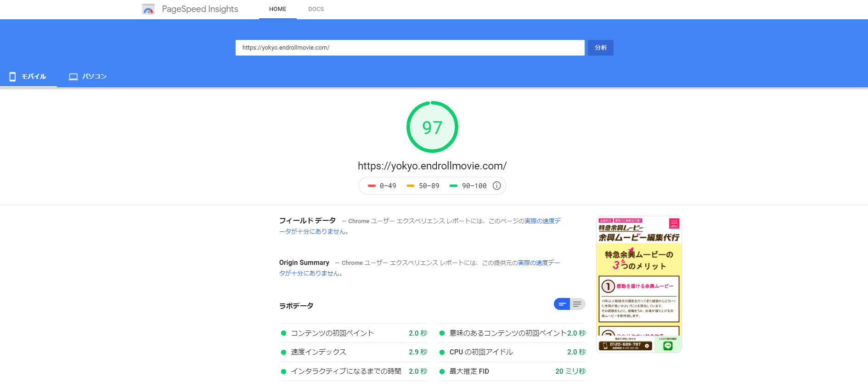Click the 速度インデックス metric
The image size is (868, 387).
coord(353,352)
